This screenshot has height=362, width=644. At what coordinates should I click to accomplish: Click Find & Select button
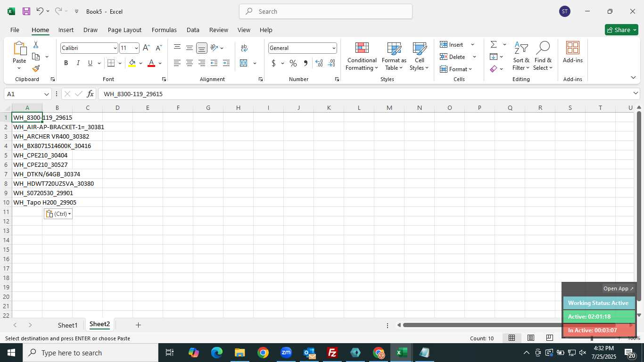(543, 57)
